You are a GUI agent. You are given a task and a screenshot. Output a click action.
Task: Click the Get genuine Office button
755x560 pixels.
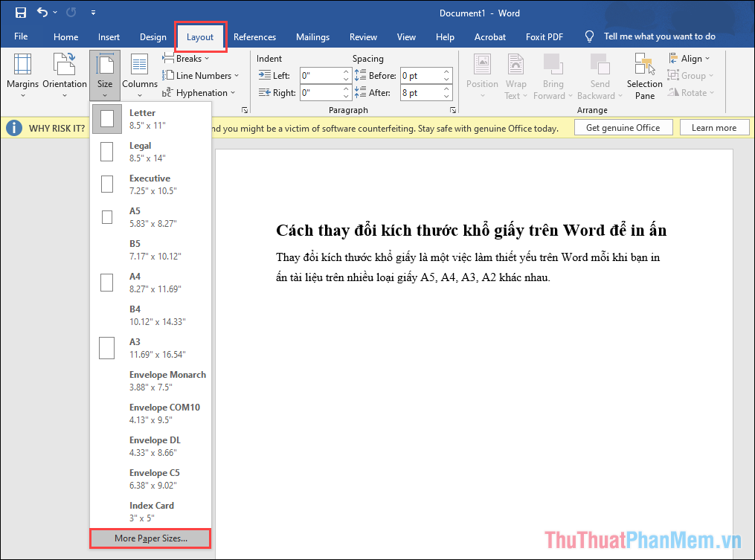click(x=623, y=128)
